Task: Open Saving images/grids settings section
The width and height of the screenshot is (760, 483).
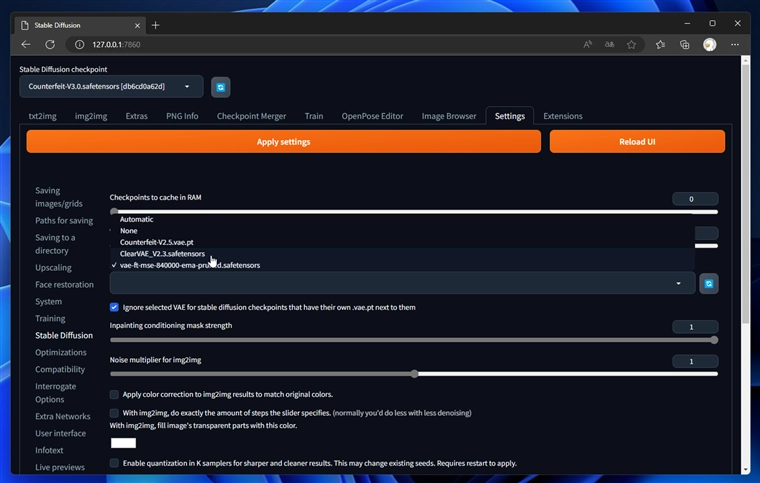Action: coord(59,197)
